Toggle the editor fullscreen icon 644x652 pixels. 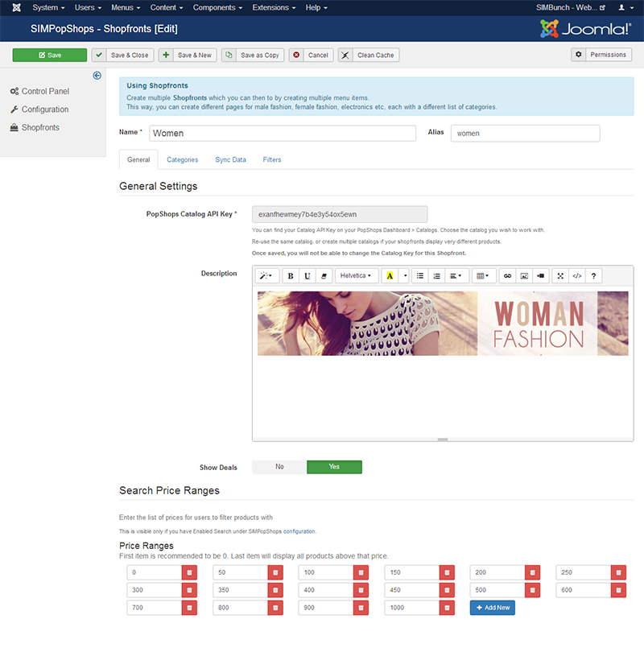[560, 275]
